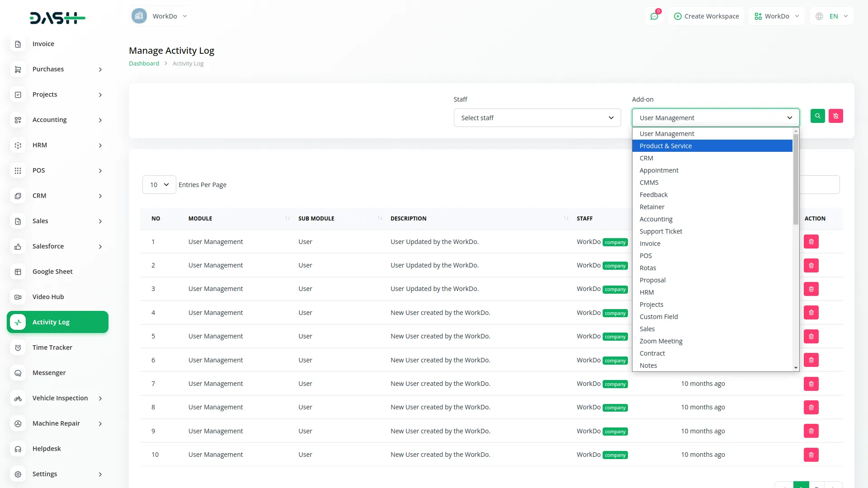The image size is (868, 488).
Task: Open the Vehicle Inspection icon
Action: 18,398
